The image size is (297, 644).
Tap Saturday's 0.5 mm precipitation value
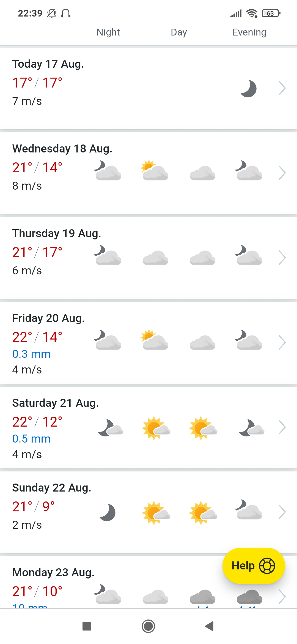pyautogui.click(x=31, y=439)
